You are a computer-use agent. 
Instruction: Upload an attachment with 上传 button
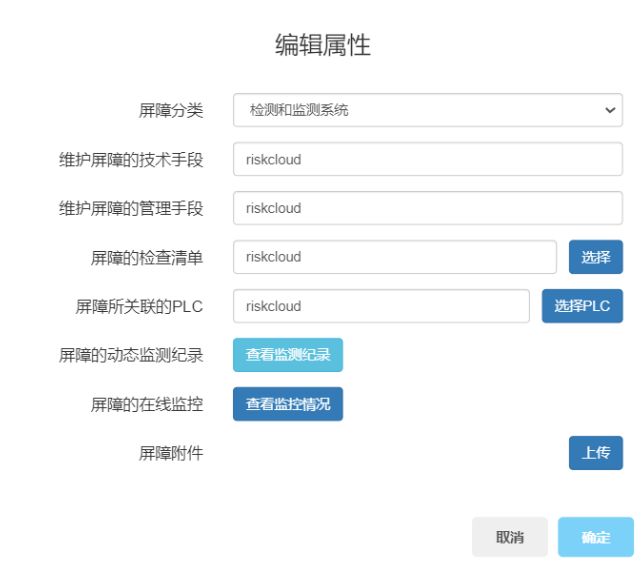[596, 453]
